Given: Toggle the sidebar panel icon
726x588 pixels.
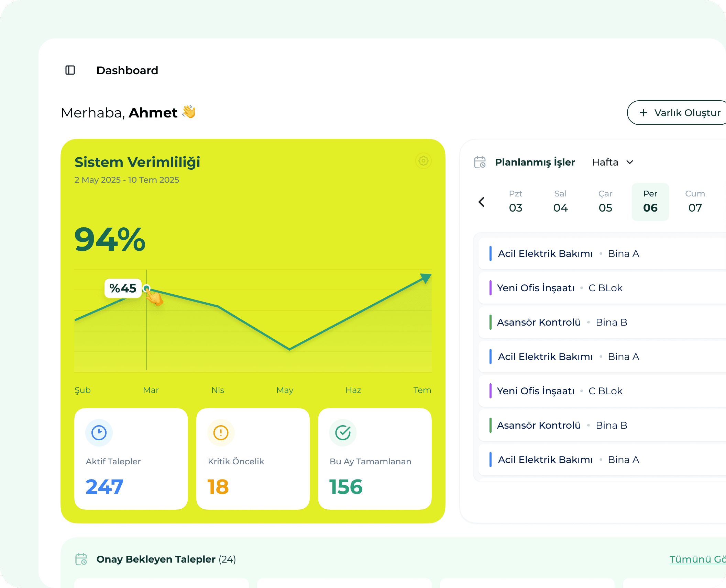Looking at the screenshot, I should (70, 70).
